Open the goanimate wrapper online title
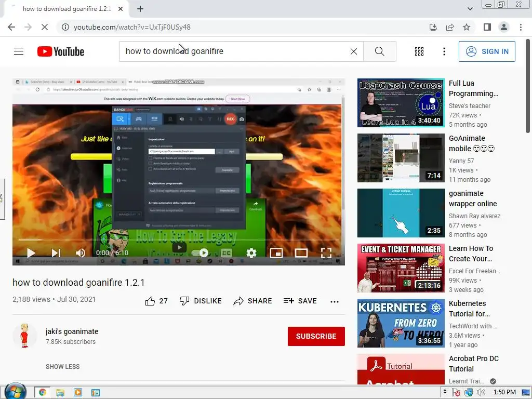This screenshot has height=399, width=532. (473, 198)
